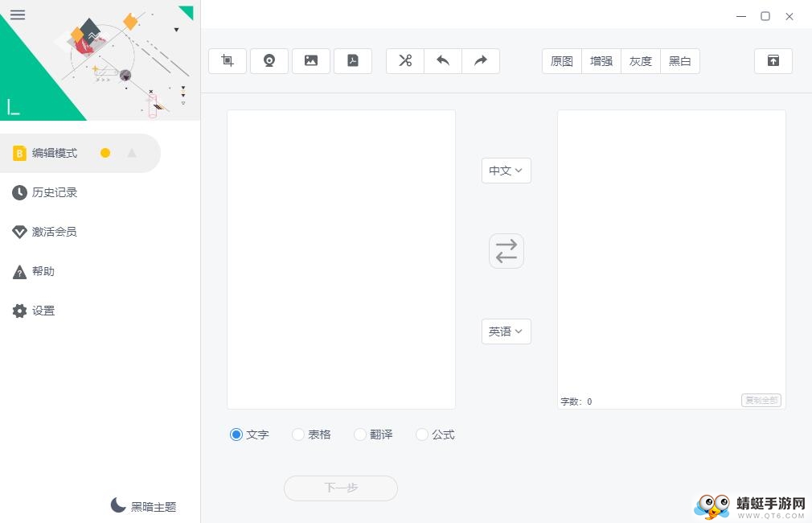Open the webcam capture tool
This screenshot has height=523, width=812.
269,60
